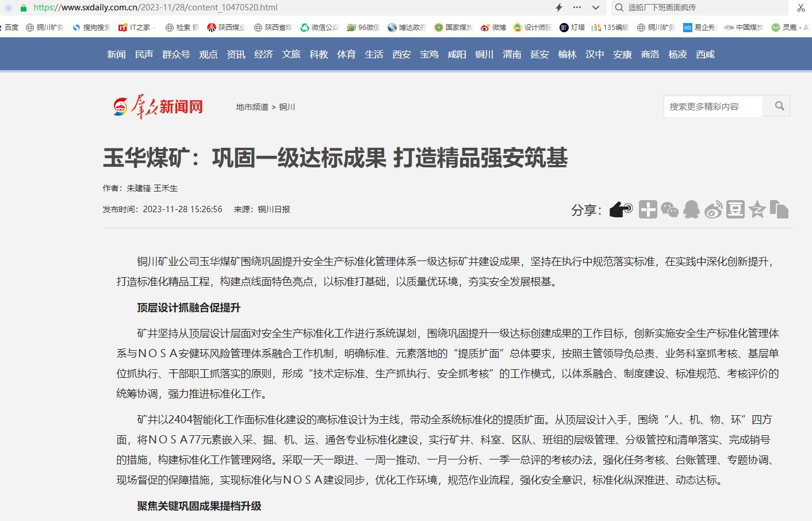Click the 地市频道 breadcrumb link
The width and height of the screenshot is (812, 521).
coord(252,107)
